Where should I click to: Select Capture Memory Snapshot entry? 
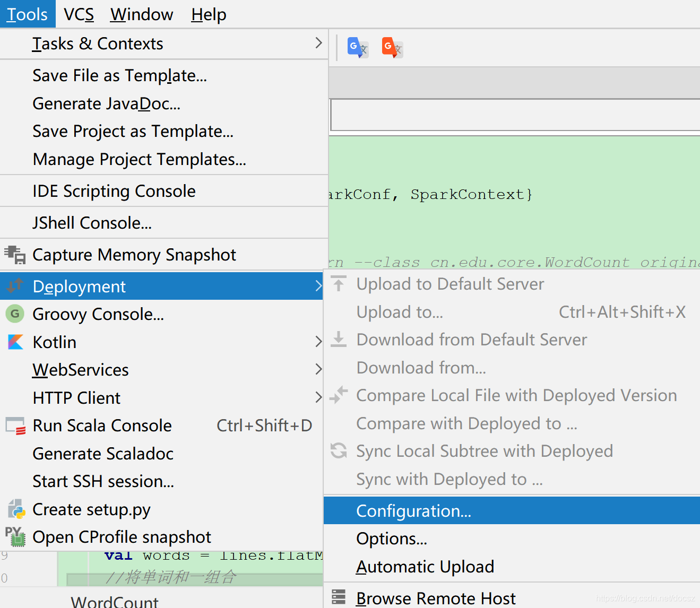[x=164, y=255]
